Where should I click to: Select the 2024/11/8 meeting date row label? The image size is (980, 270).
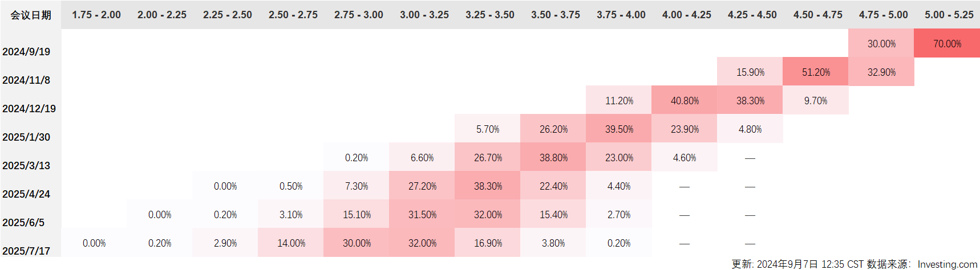pyautogui.click(x=26, y=80)
